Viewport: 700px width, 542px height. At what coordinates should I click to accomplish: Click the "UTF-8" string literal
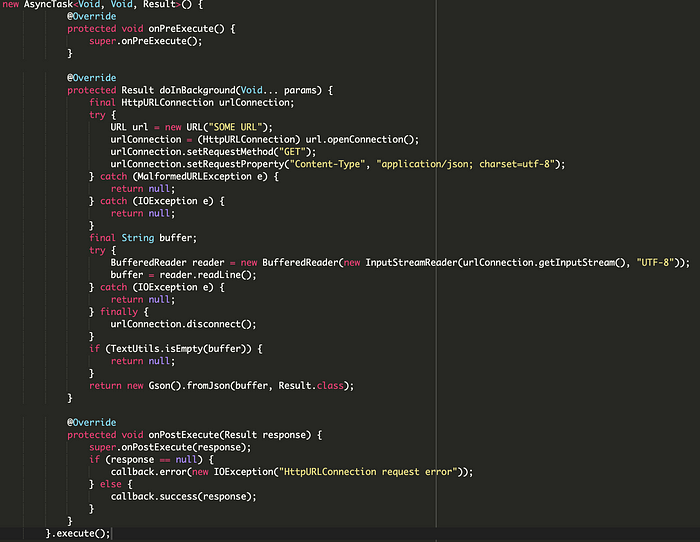655,263
